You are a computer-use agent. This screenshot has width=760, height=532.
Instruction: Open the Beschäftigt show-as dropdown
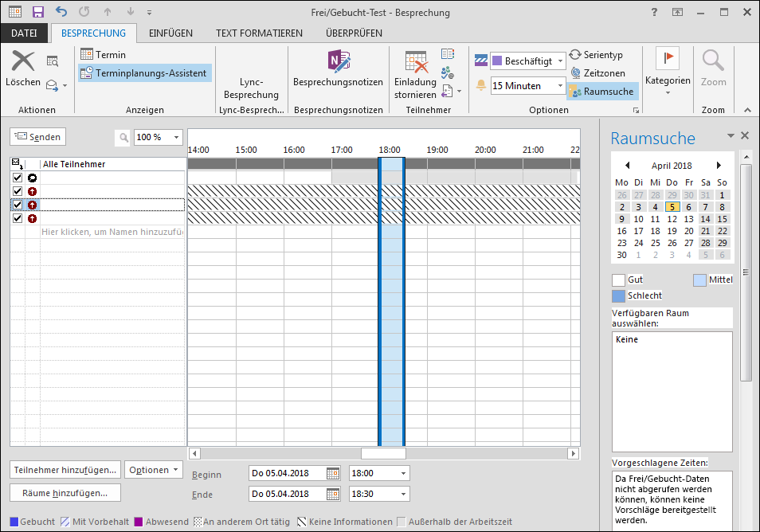[x=560, y=61]
